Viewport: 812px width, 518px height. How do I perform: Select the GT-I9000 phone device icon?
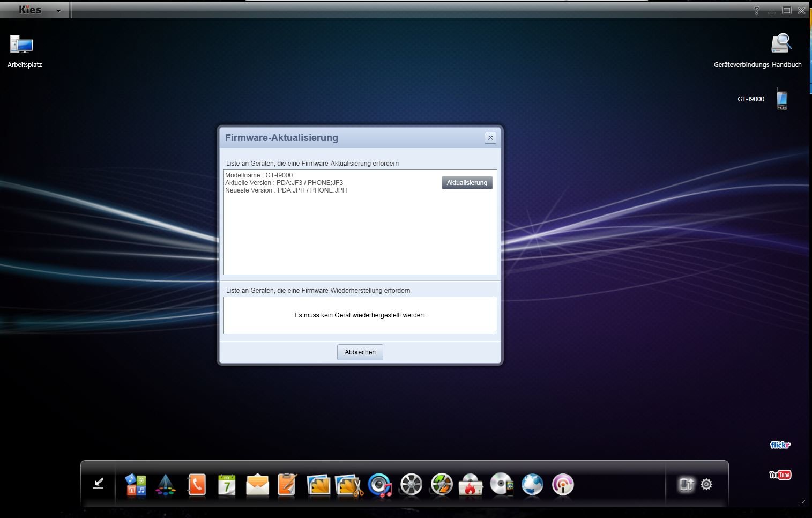click(x=782, y=99)
